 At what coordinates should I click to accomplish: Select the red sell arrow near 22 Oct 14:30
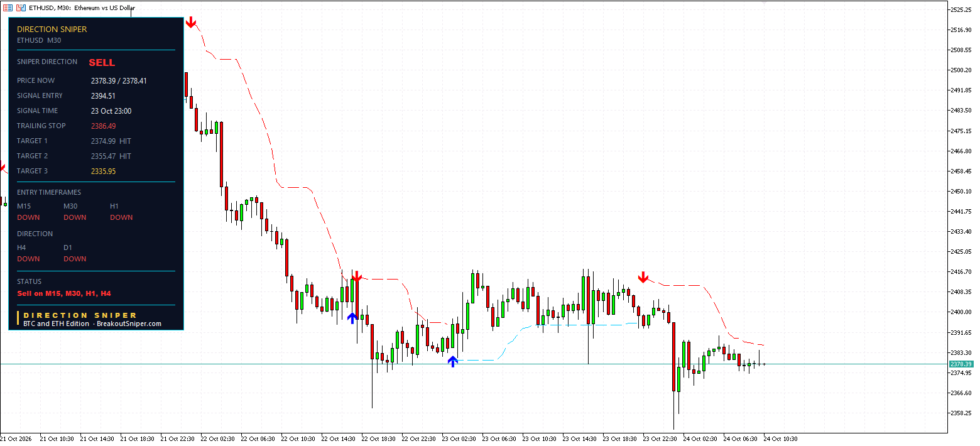[357, 276]
